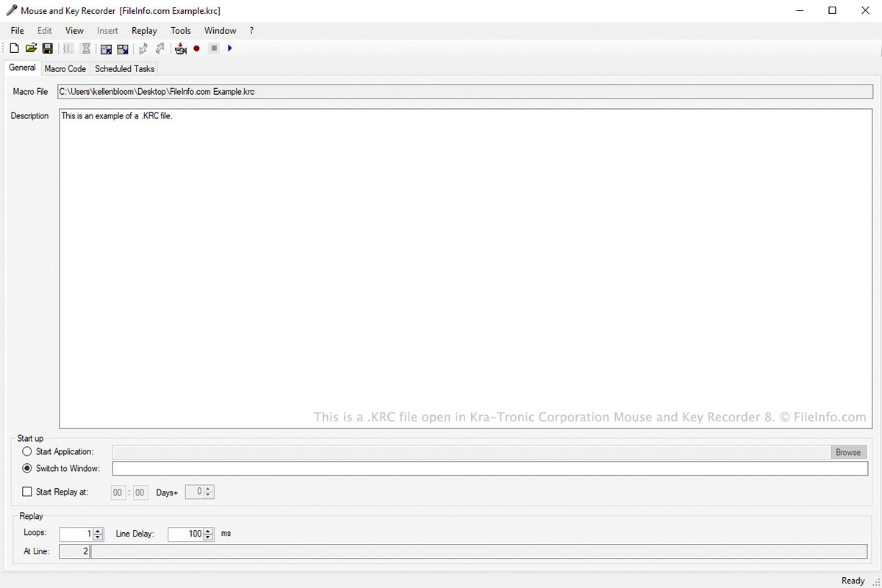
Task: Click the app icon in title bar
Action: point(12,11)
